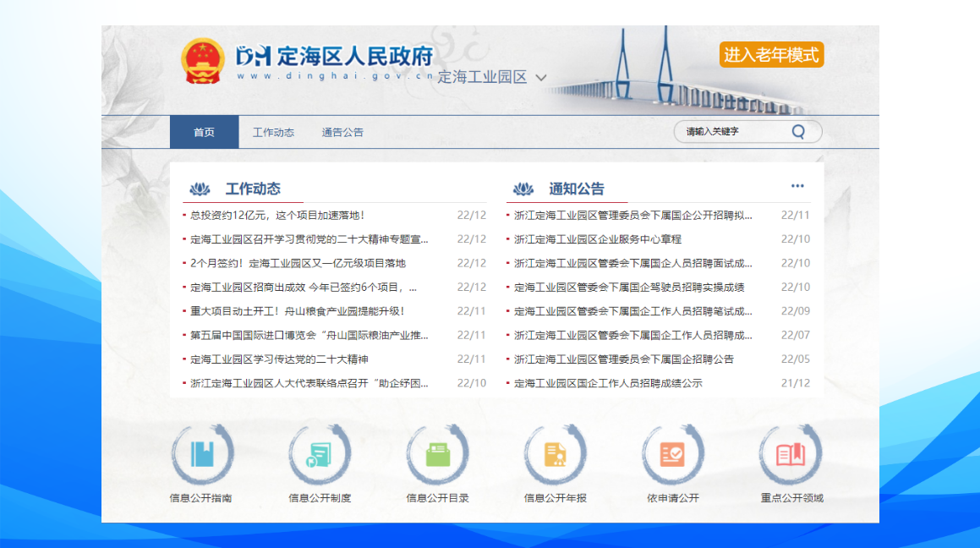Open the 重点公开领域 red book icon

[791, 455]
